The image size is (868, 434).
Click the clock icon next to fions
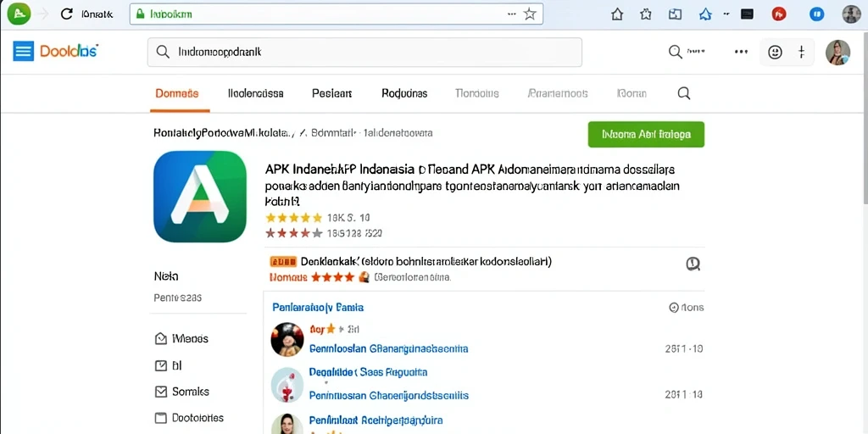(x=674, y=307)
